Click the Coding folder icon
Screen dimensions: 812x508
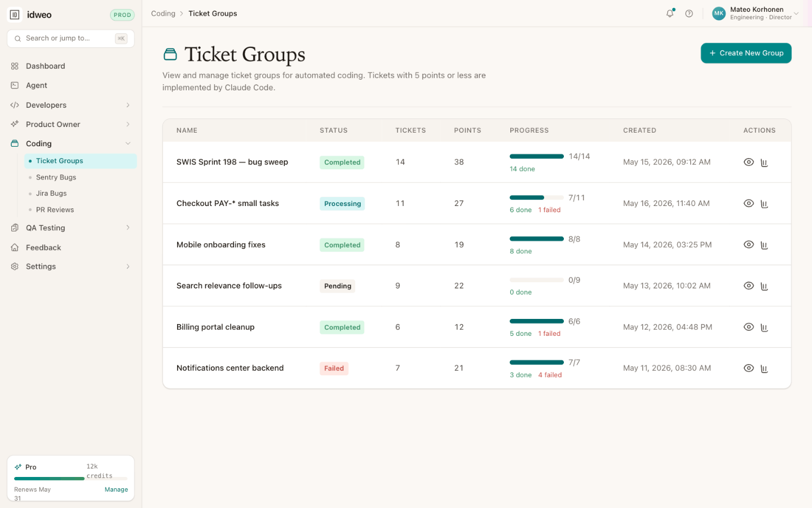(15, 143)
